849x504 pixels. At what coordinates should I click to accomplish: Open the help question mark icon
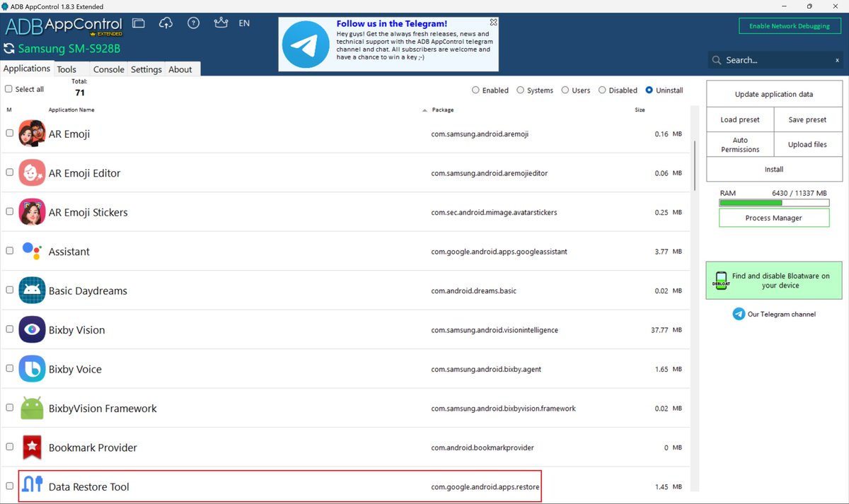coord(193,23)
